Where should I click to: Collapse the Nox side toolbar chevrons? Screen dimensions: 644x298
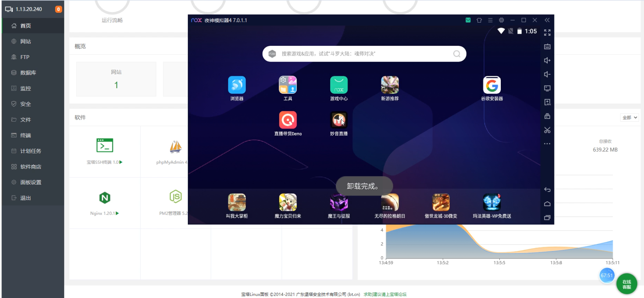point(547,20)
